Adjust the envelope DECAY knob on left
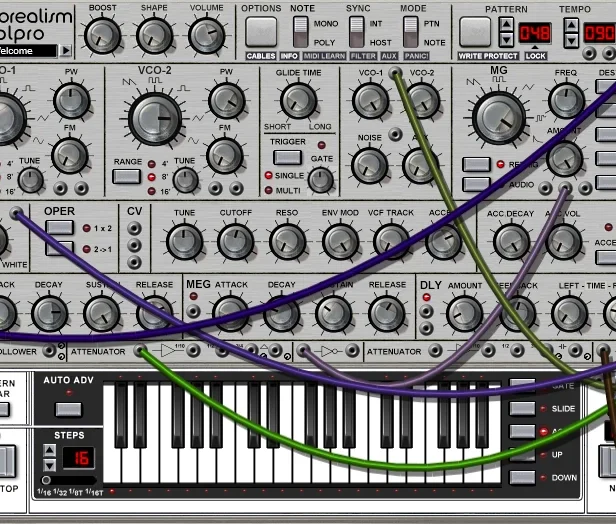616x524 pixels. (50, 314)
